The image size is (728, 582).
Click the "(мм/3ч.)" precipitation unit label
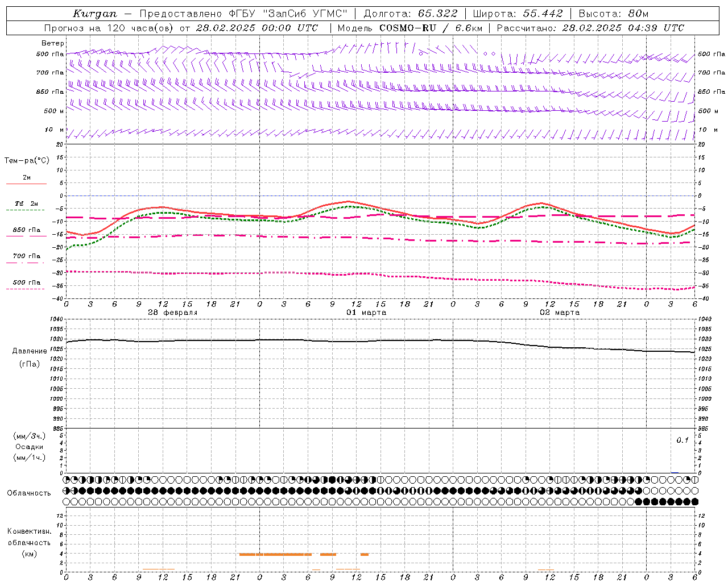(30, 436)
